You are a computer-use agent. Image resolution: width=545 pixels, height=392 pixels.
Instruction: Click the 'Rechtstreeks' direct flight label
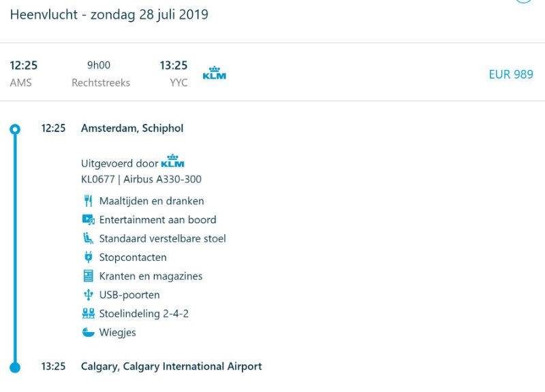(x=101, y=83)
